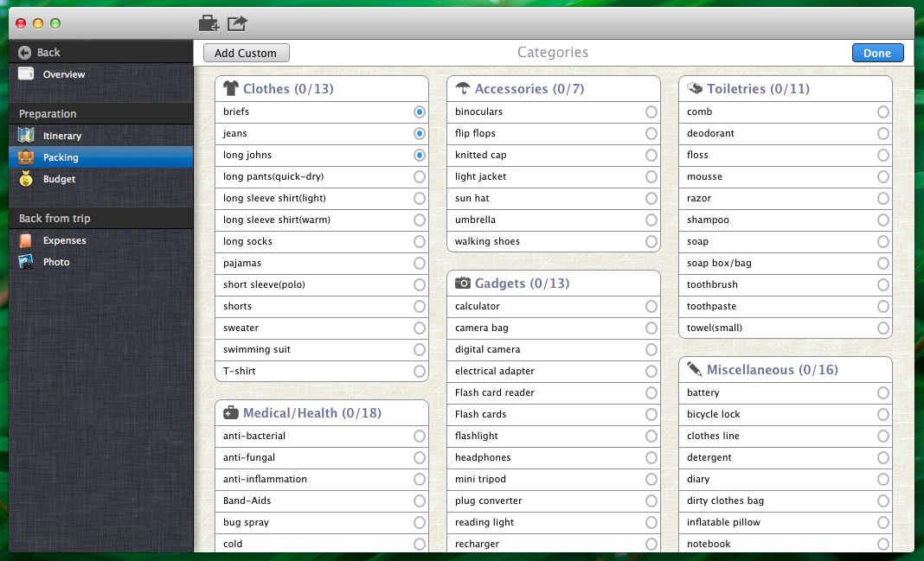Click the Packing suitcase icon
The image size is (924, 561).
tap(26, 157)
